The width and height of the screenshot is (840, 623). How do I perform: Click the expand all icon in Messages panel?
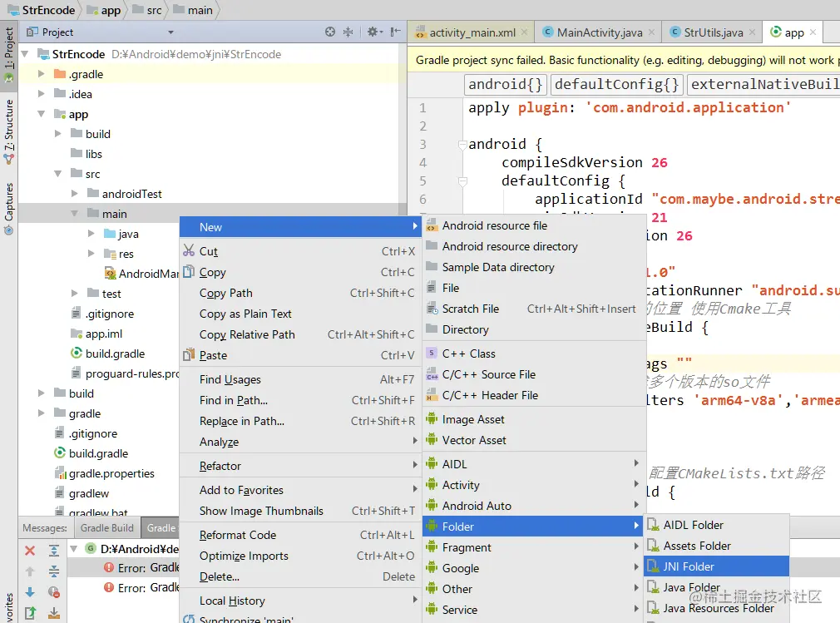click(x=54, y=550)
